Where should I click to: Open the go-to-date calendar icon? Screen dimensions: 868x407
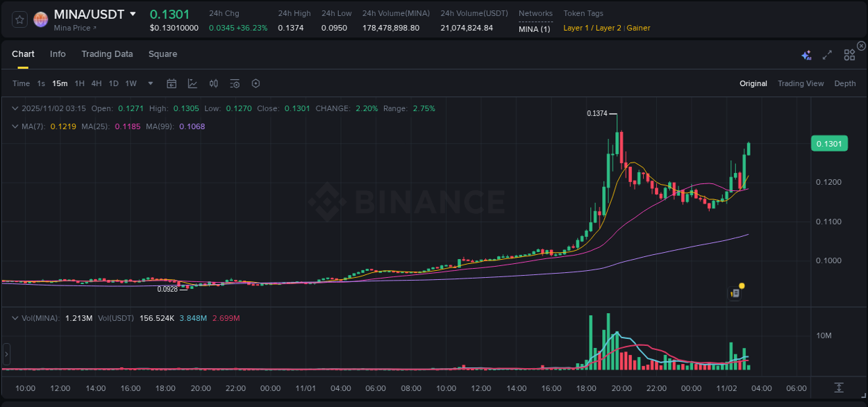click(x=172, y=83)
